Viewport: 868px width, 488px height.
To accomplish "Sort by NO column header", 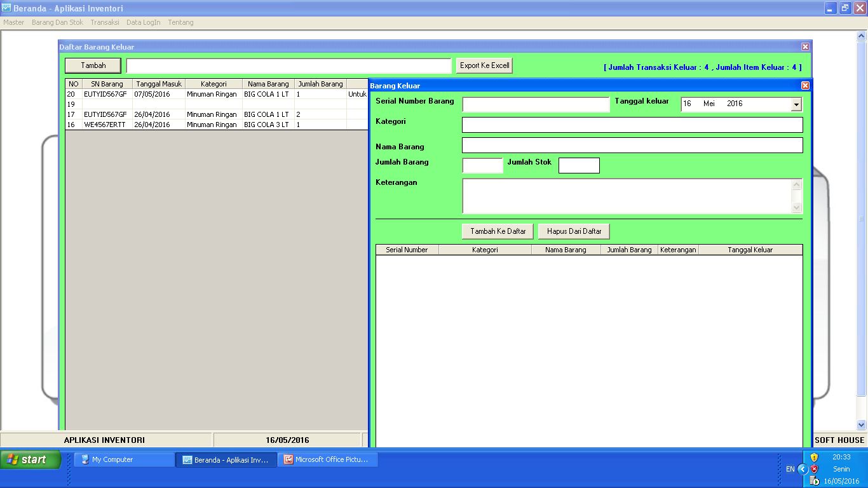I will [74, 84].
